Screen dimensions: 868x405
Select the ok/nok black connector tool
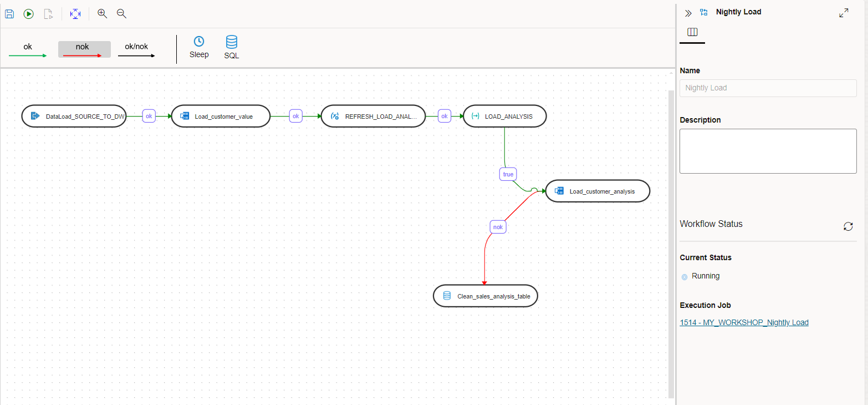pos(136,50)
